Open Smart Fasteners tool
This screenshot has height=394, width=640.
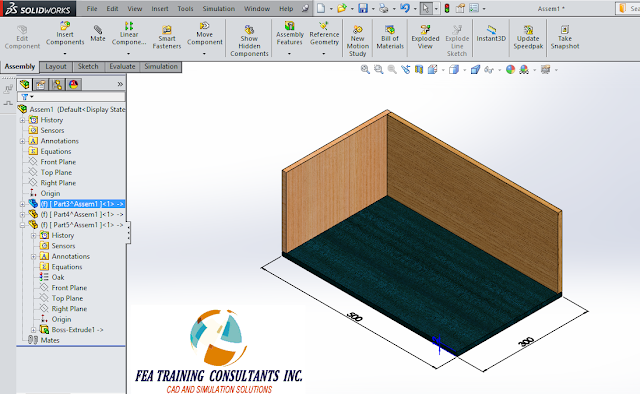click(167, 37)
